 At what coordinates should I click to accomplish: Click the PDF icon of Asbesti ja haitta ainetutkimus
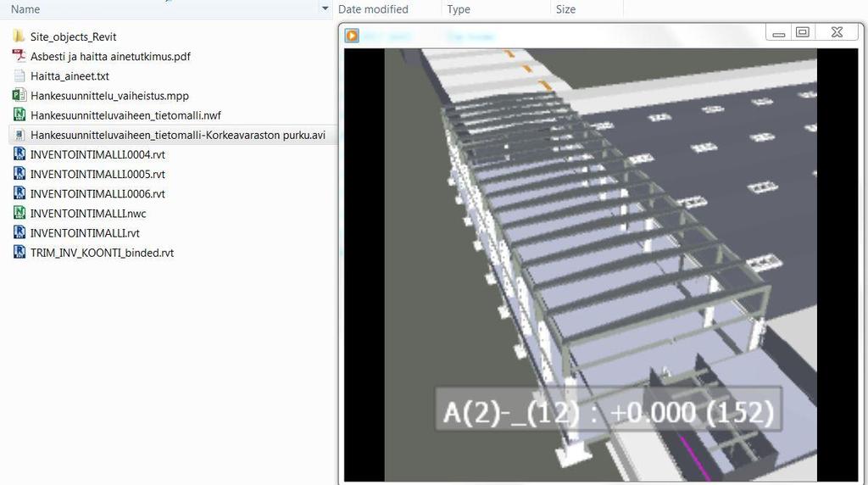pyautogui.click(x=19, y=56)
